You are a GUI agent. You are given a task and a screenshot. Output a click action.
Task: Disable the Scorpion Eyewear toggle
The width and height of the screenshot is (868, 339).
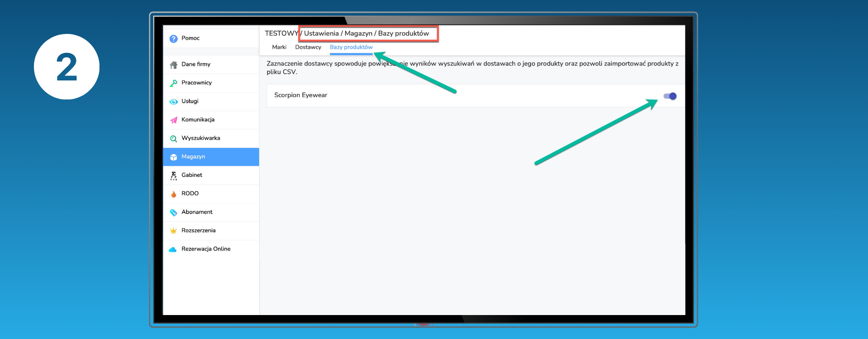670,96
